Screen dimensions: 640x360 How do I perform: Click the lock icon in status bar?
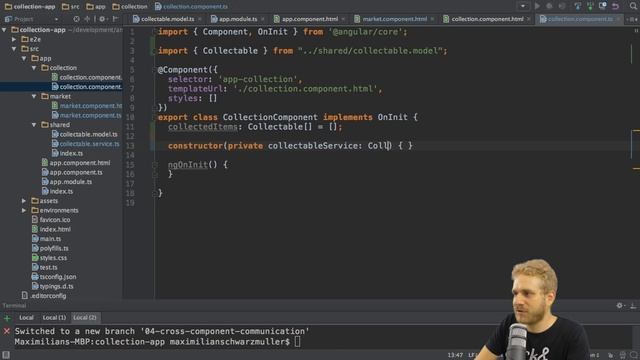611,355
